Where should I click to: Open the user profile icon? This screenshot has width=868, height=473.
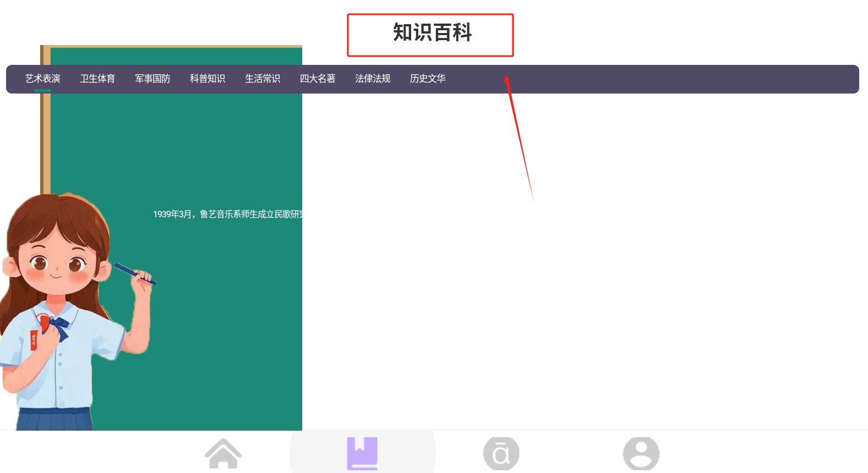pyautogui.click(x=641, y=453)
